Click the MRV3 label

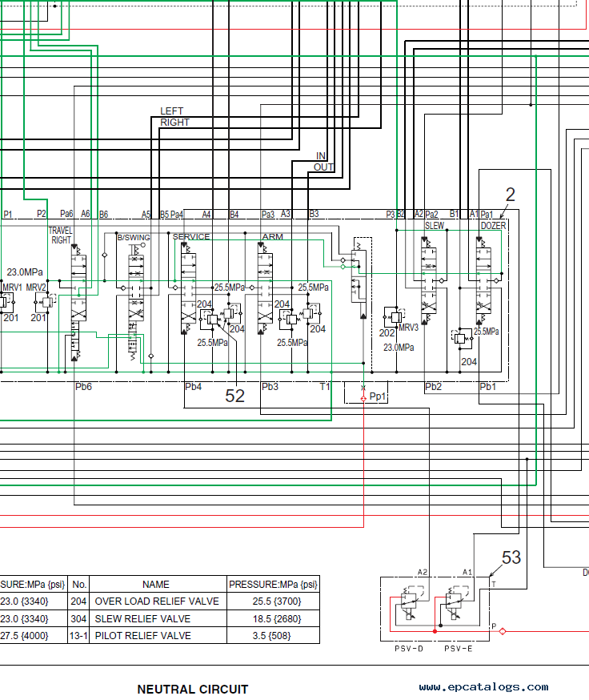tap(409, 328)
